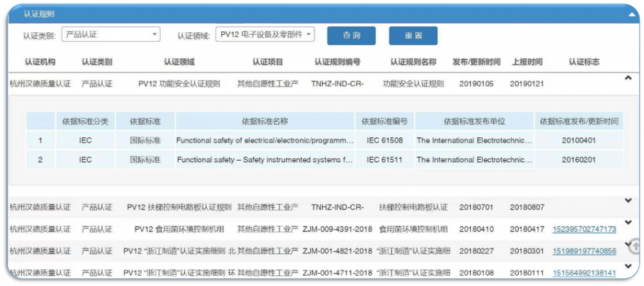Open certification mark link 151989197740856

[584, 251]
